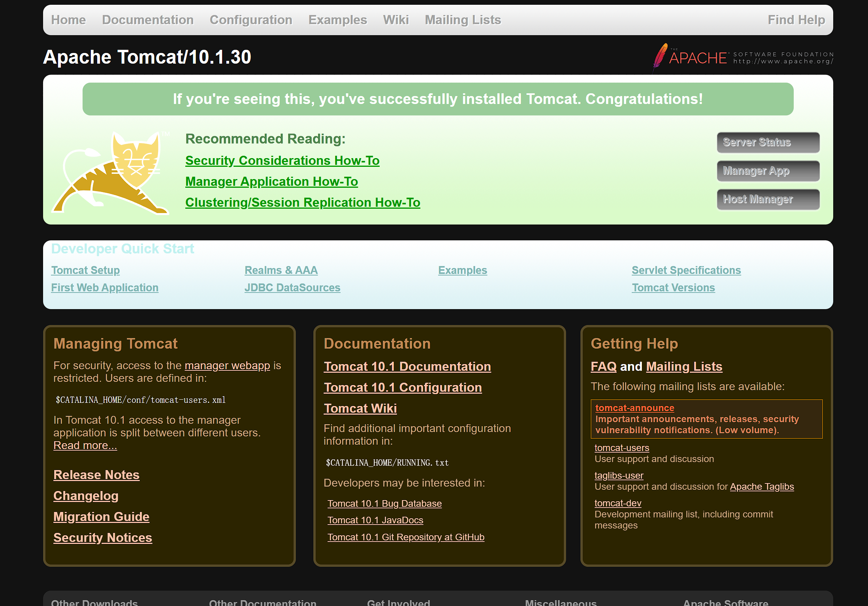
Task: Open the Tomcat 10.1 Bug Database
Action: point(384,503)
